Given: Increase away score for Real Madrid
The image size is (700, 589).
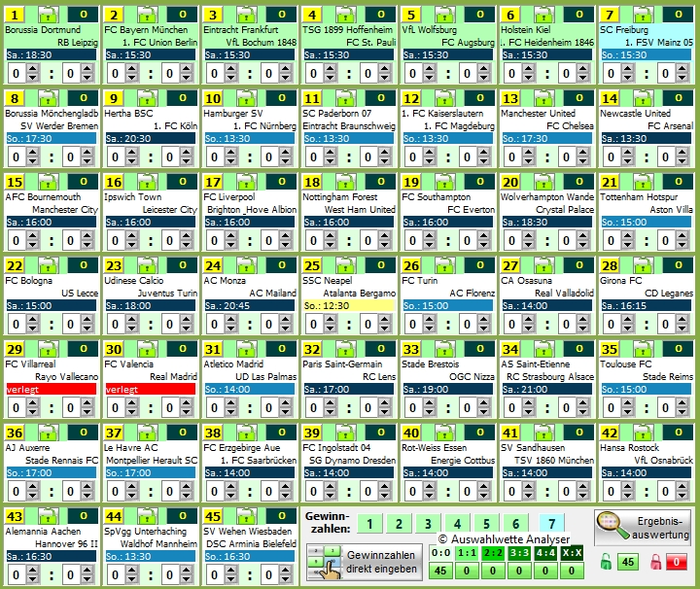Looking at the screenshot, I should pyautogui.click(x=186, y=403).
